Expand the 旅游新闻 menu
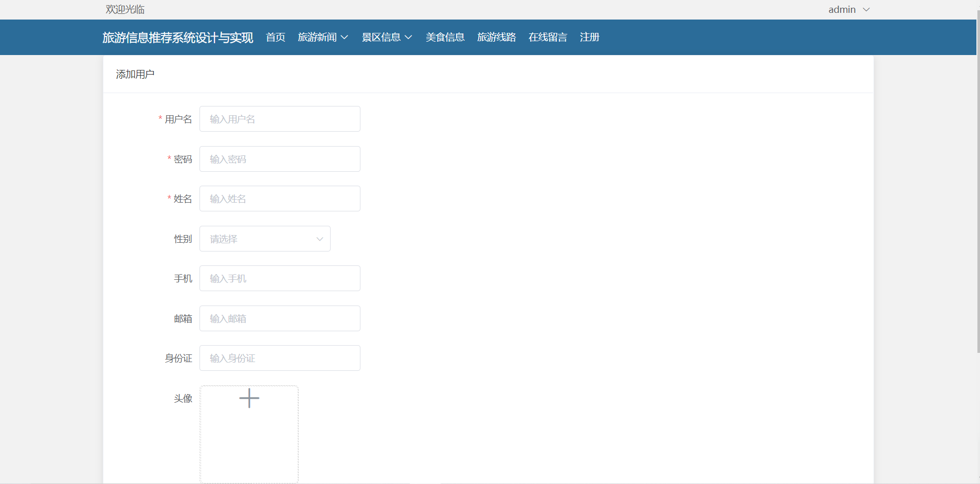 pos(323,37)
